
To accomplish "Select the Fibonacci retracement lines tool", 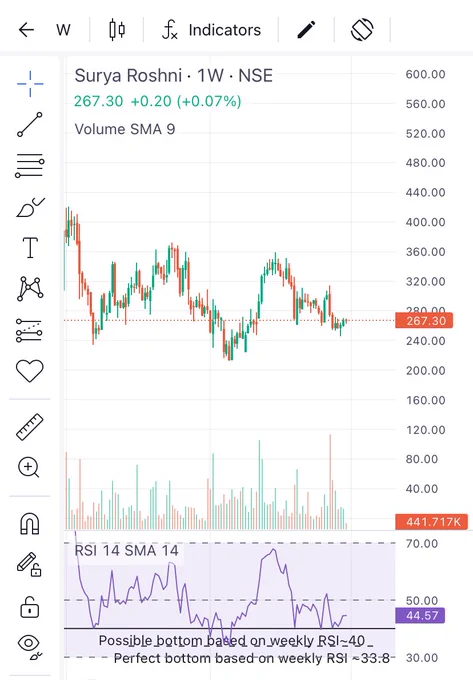I will coord(30,165).
